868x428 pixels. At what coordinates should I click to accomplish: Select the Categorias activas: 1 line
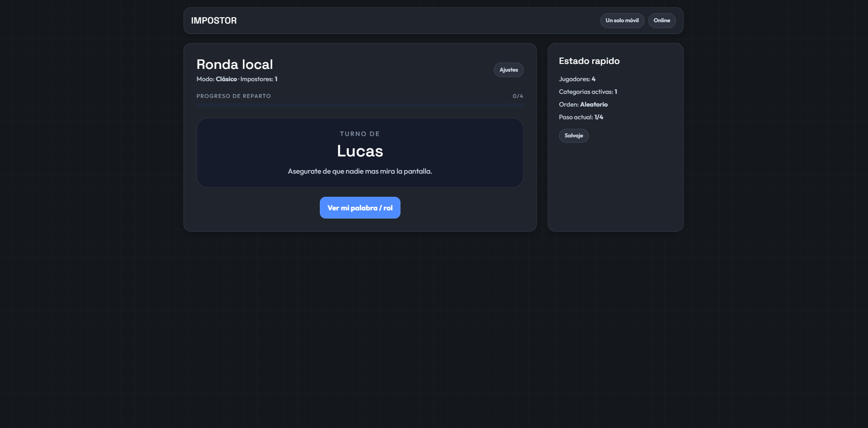pyautogui.click(x=588, y=92)
